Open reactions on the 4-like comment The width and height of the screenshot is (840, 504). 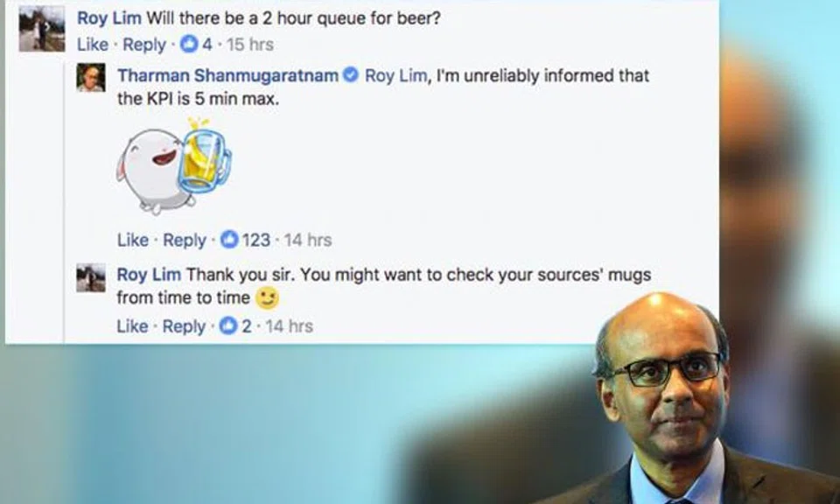[195, 45]
